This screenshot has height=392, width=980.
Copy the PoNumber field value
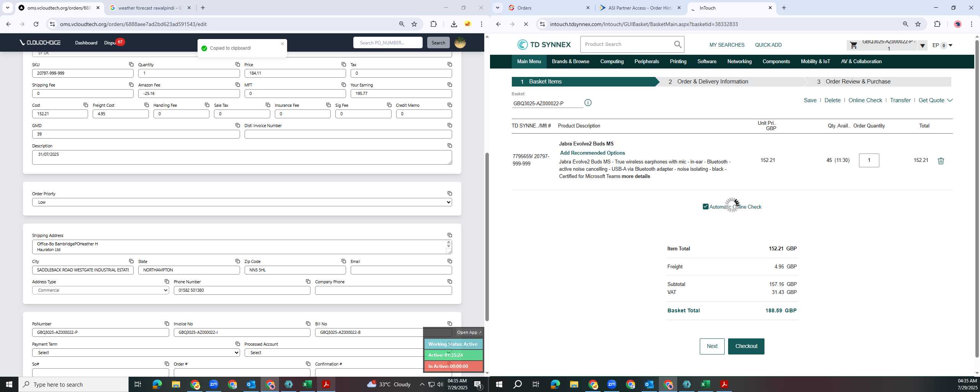(167, 323)
